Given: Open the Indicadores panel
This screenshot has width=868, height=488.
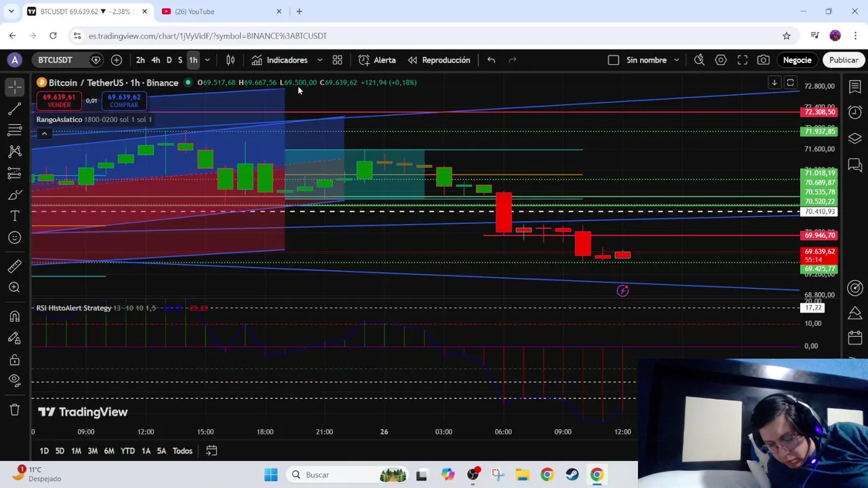Looking at the screenshot, I should click(279, 60).
